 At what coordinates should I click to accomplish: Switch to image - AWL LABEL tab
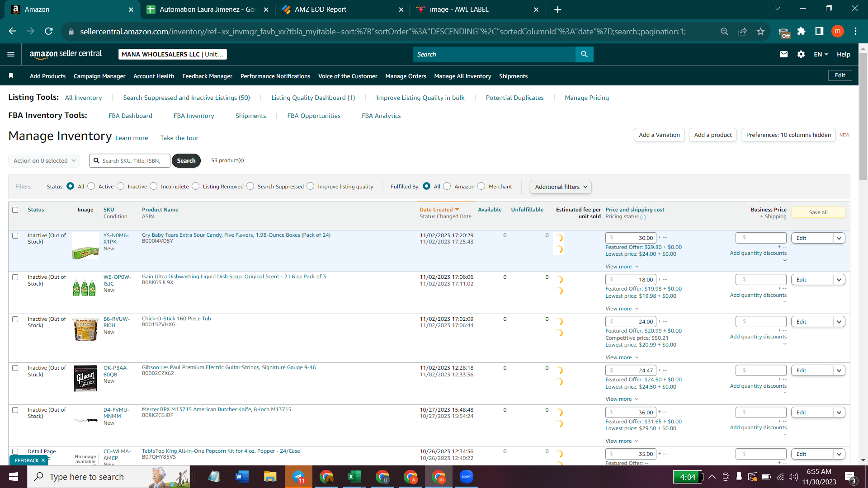click(x=477, y=9)
